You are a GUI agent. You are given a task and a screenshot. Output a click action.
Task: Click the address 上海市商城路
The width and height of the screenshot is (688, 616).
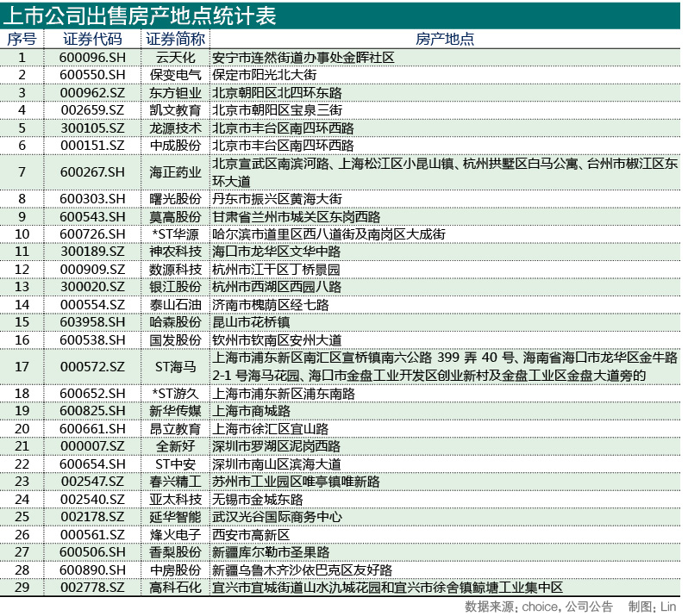point(252,411)
